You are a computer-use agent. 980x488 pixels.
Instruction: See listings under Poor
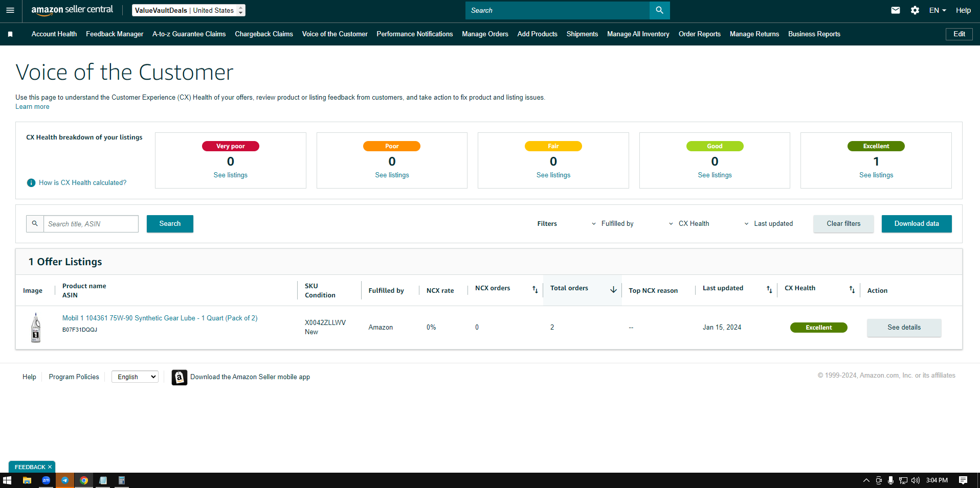[x=392, y=175]
